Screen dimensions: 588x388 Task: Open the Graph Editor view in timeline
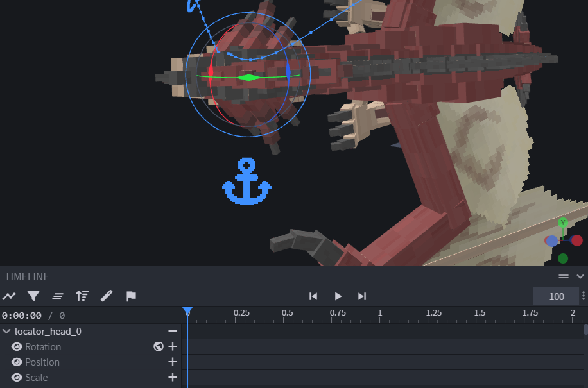pyautogui.click(x=10, y=296)
